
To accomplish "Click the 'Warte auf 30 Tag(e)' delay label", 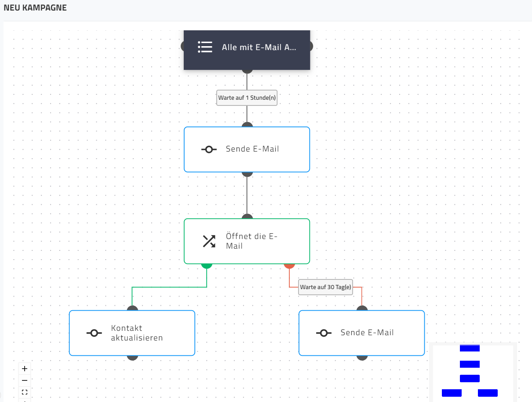I will coord(325,287).
